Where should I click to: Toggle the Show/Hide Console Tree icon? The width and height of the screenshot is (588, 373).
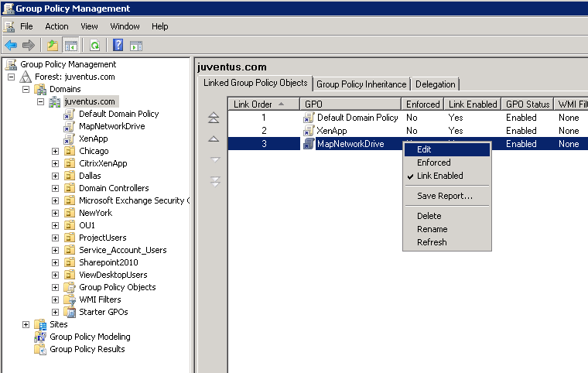(71, 46)
